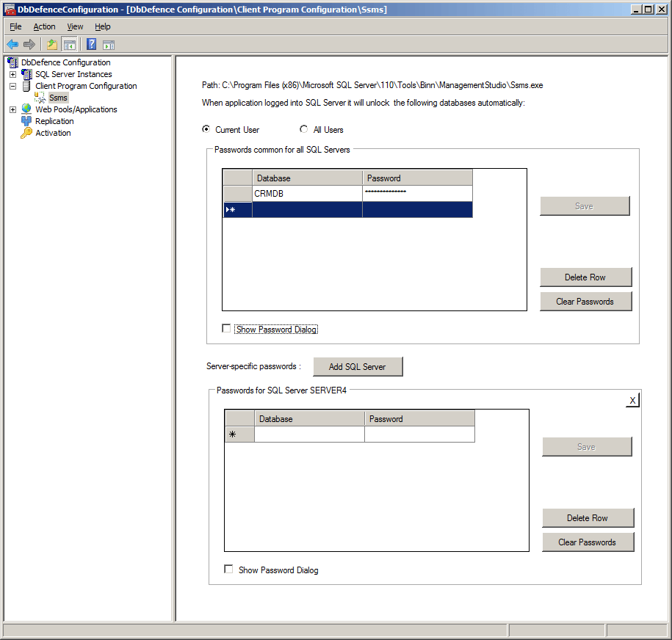Collapse the Client Program Configuration node
The width and height of the screenshot is (672, 640).
[12, 85]
